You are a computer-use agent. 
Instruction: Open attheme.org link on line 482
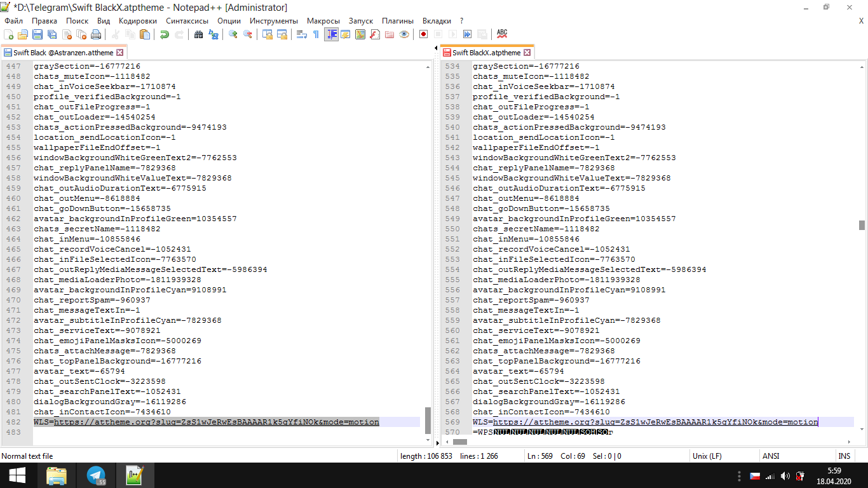click(x=217, y=422)
